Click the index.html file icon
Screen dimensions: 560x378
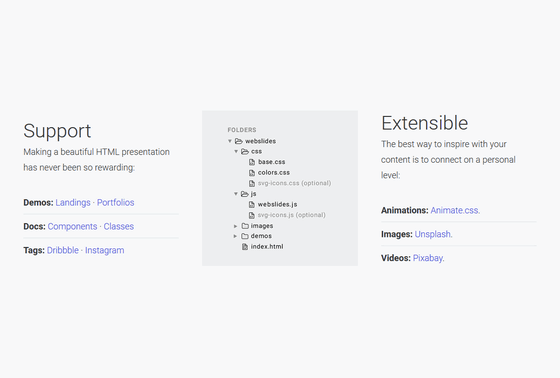tap(245, 247)
